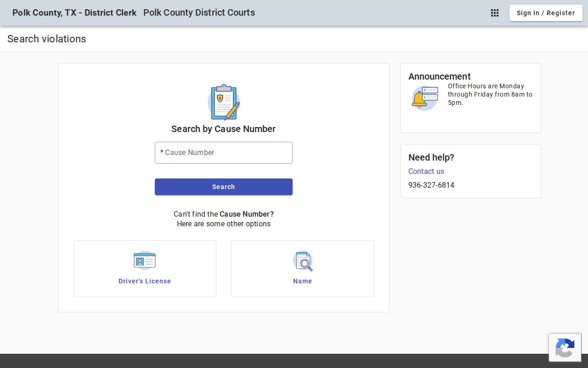Click the Sign In / Register button

coord(546,13)
